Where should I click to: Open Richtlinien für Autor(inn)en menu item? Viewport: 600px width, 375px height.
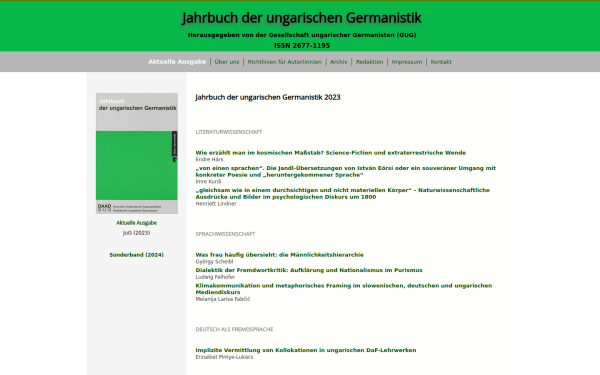click(x=285, y=62)
